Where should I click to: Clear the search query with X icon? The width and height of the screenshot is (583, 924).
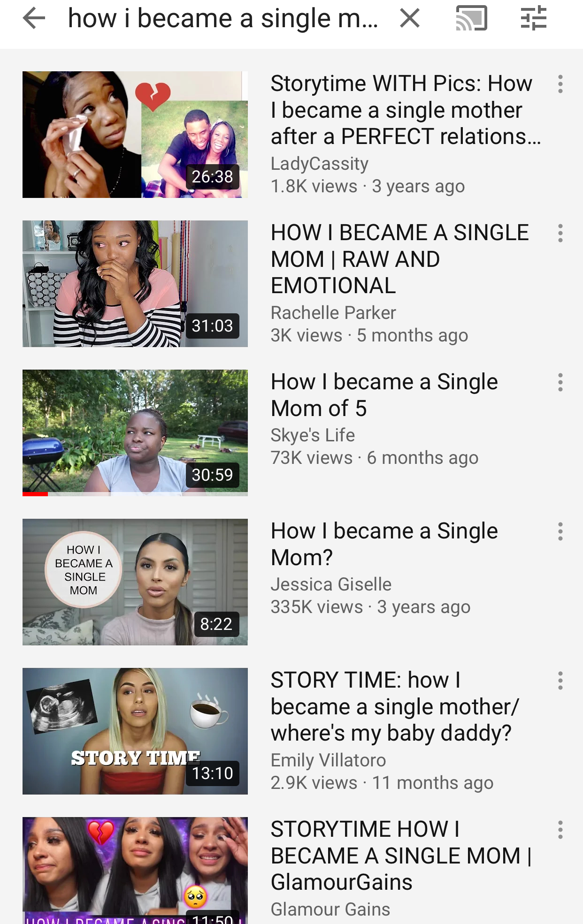click(410, 19)
